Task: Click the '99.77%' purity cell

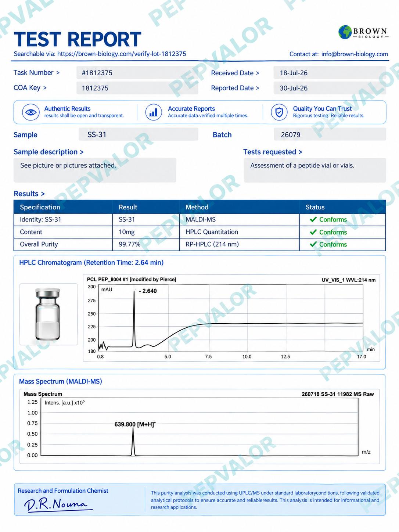Action: (x=146, y=244)
